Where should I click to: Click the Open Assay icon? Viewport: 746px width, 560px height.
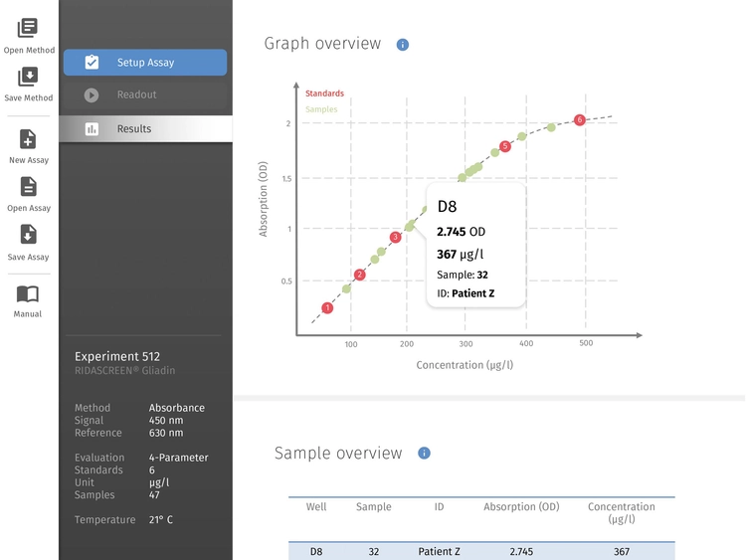pos(29,187)
